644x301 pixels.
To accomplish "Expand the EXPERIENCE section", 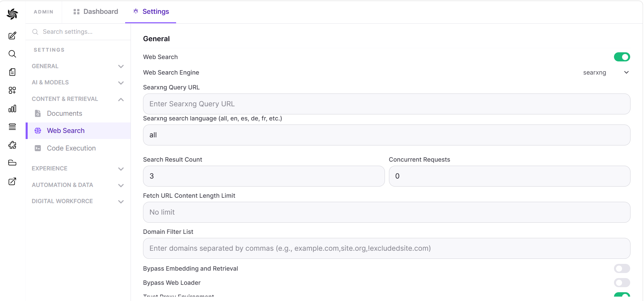I will [x=78, y=169].
